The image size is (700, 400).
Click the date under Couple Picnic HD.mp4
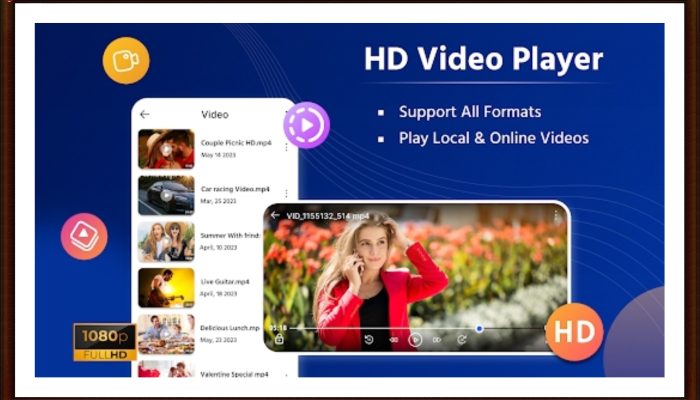tap(218, 155)
